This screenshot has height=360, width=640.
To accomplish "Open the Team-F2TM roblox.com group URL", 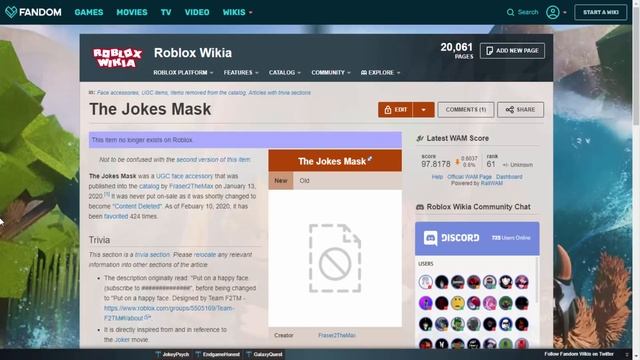I will click(x=169, y=313).
